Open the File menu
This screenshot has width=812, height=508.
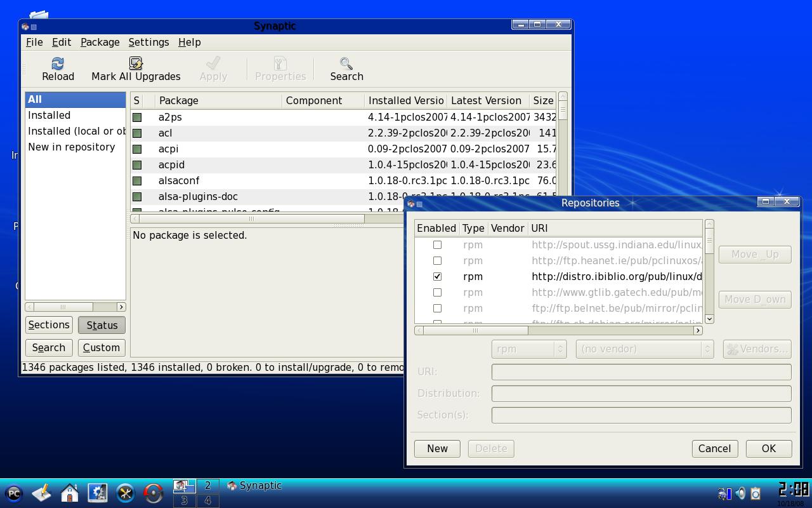click(34, 43)
